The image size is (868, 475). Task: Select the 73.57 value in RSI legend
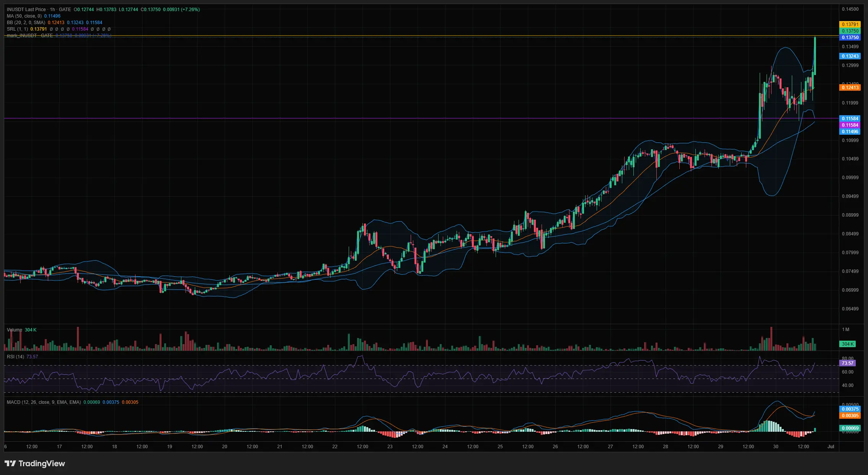[x=32, y=357]
